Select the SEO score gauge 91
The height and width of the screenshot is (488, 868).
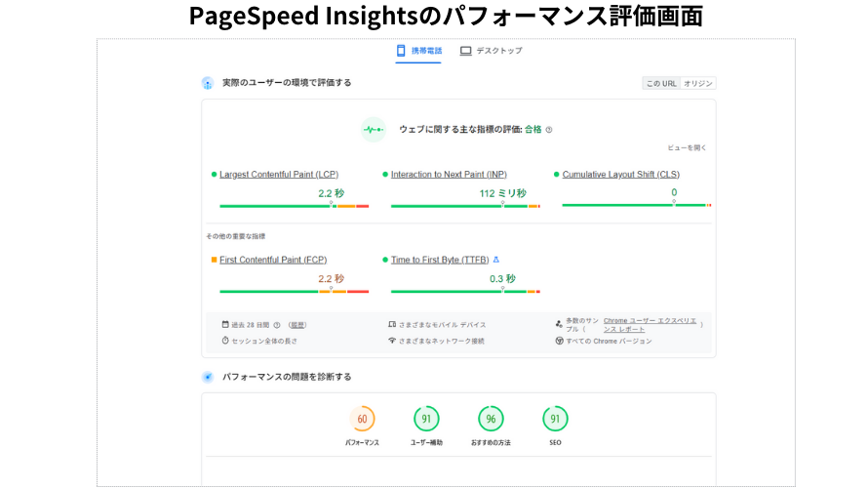[555, 420]
